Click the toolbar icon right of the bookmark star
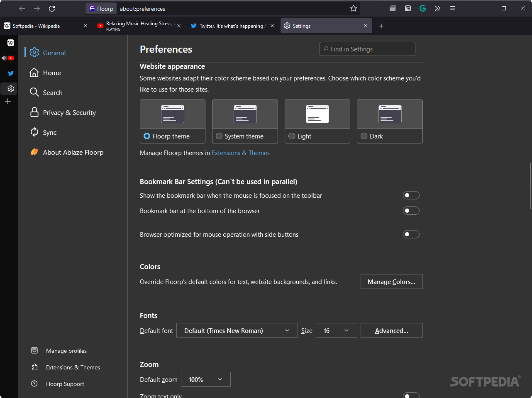 [x=393, y=8]
